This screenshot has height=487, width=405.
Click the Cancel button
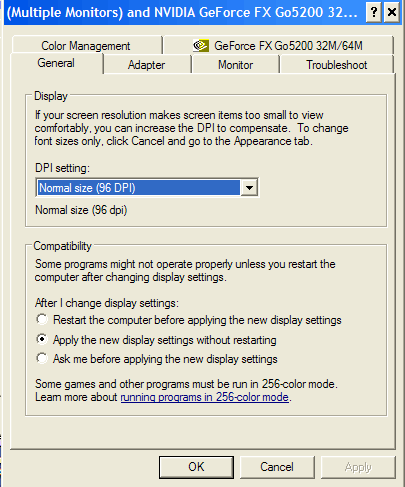(x=277, y=467)
